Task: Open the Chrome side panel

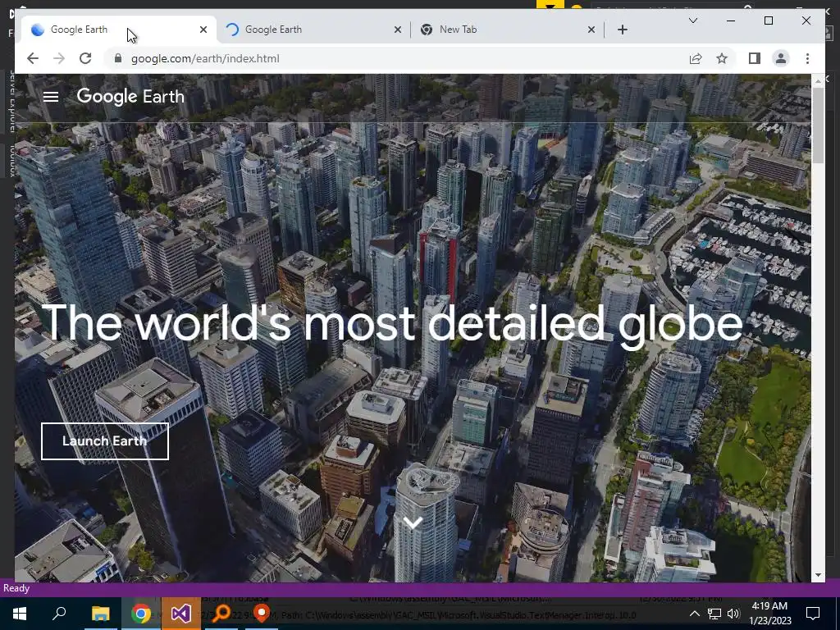Action: 755,58
